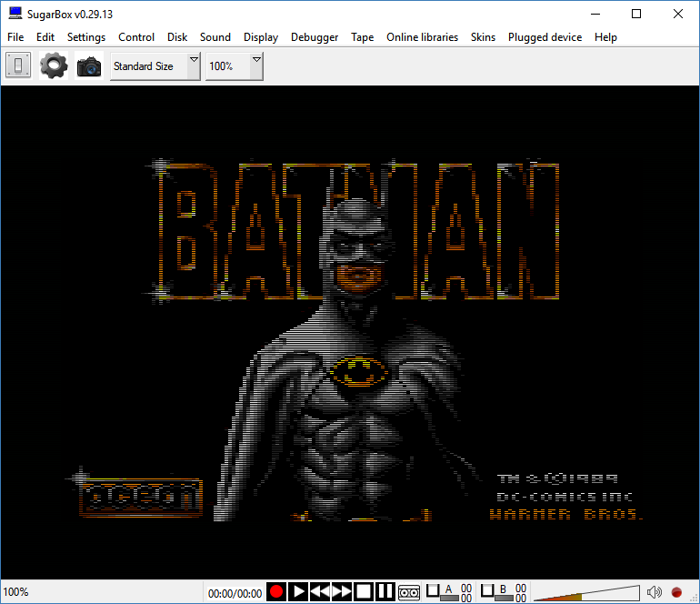This screenshot has width=700, height=604.
Task: Open the Help menu
Action: [x=605, y=37]
